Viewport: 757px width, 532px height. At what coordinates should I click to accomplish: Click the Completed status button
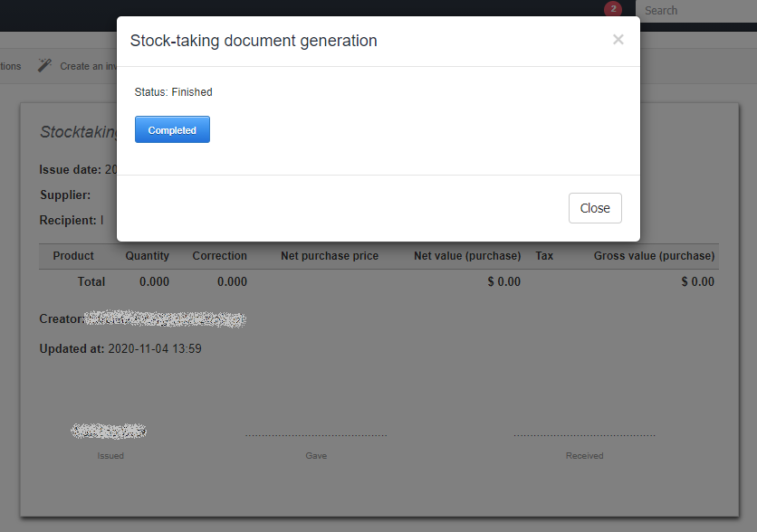coord(172,129)
